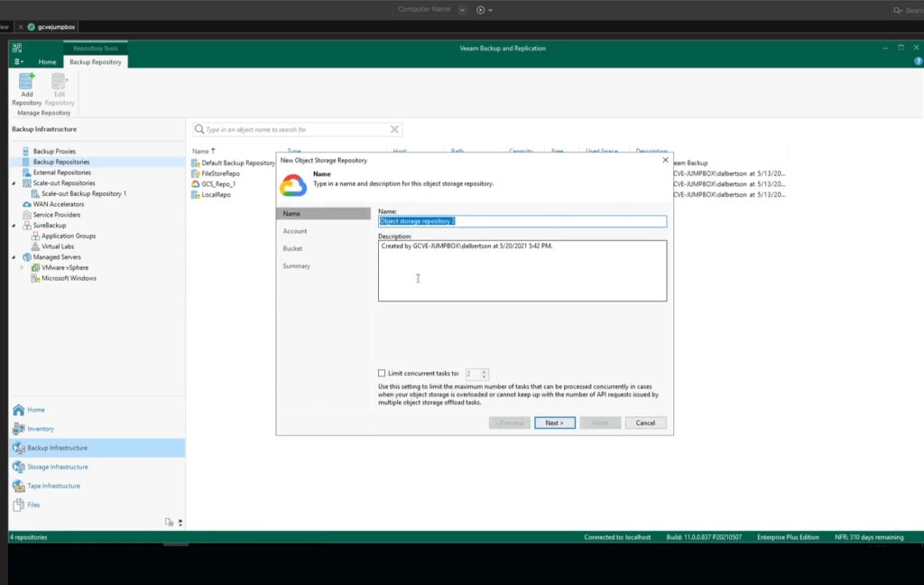
Task: Close the New Object Storage Repository dialog
Action: click(x=665, y=160)
